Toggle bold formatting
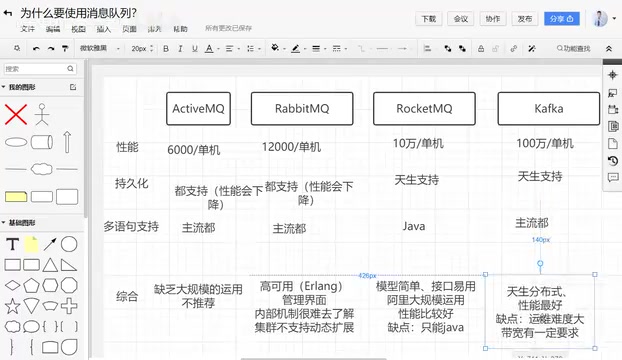The width and height of the screenshot is (622, 360). pyautogui.click(x=166, y=48)
